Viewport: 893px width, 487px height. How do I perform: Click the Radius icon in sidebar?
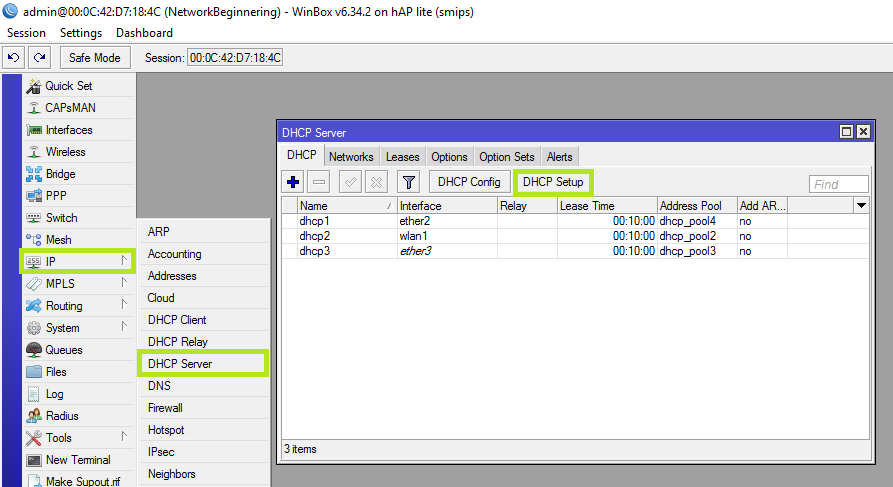[34, 416]
